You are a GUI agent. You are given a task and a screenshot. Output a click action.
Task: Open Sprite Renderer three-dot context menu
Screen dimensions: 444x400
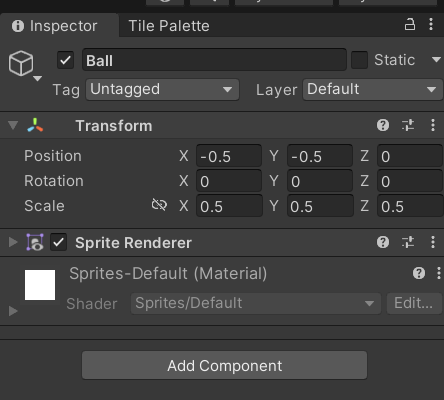tap(433, 242)
